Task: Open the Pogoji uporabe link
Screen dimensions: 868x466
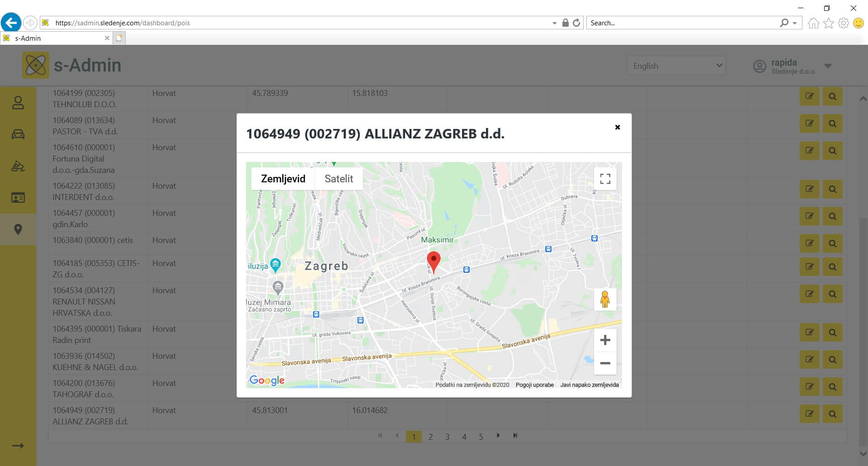Action: (534, 385)
